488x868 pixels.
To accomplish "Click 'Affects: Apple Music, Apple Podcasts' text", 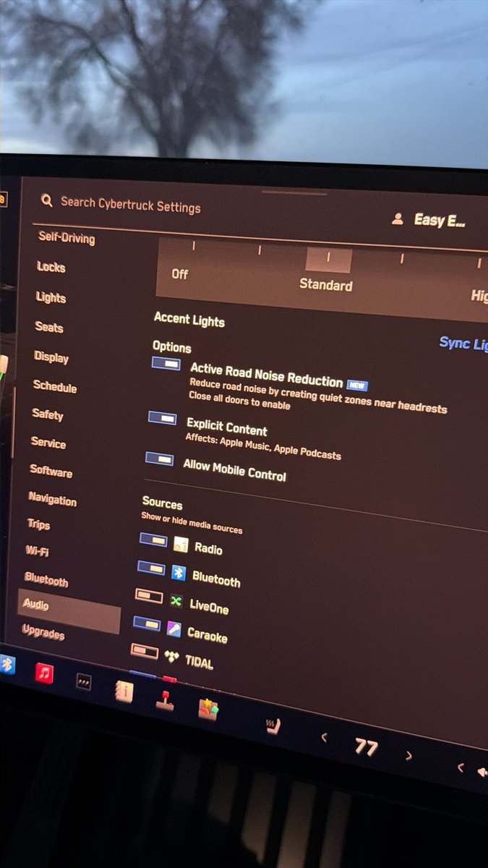I will tap(263, 447).
